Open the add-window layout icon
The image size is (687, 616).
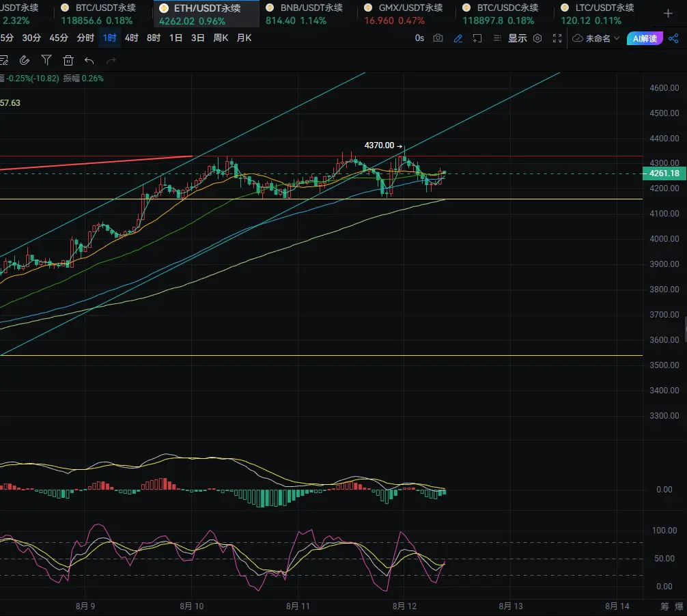coord(477,38)
